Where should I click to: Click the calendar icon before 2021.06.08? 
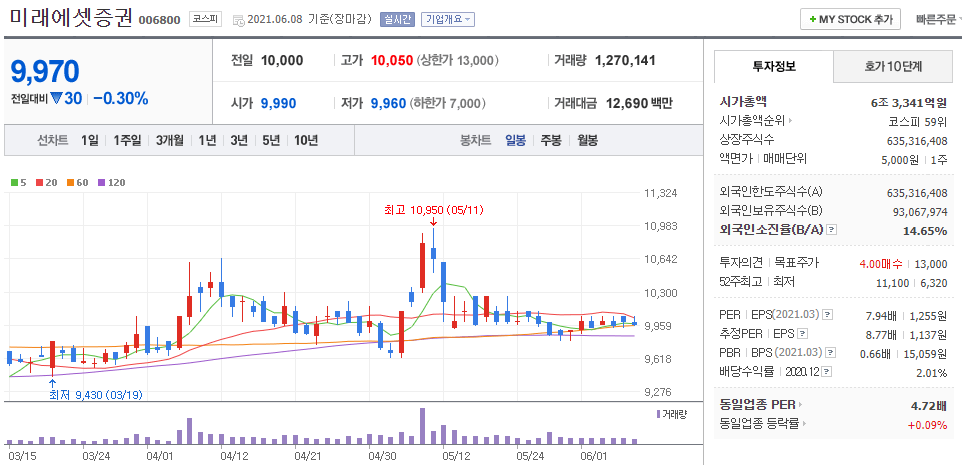pos(239,20)
